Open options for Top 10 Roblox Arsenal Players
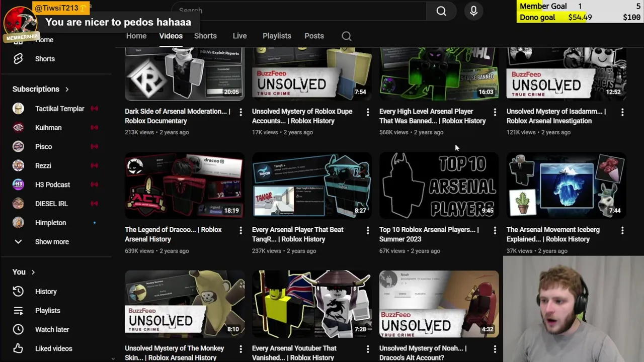 point(495,230)
